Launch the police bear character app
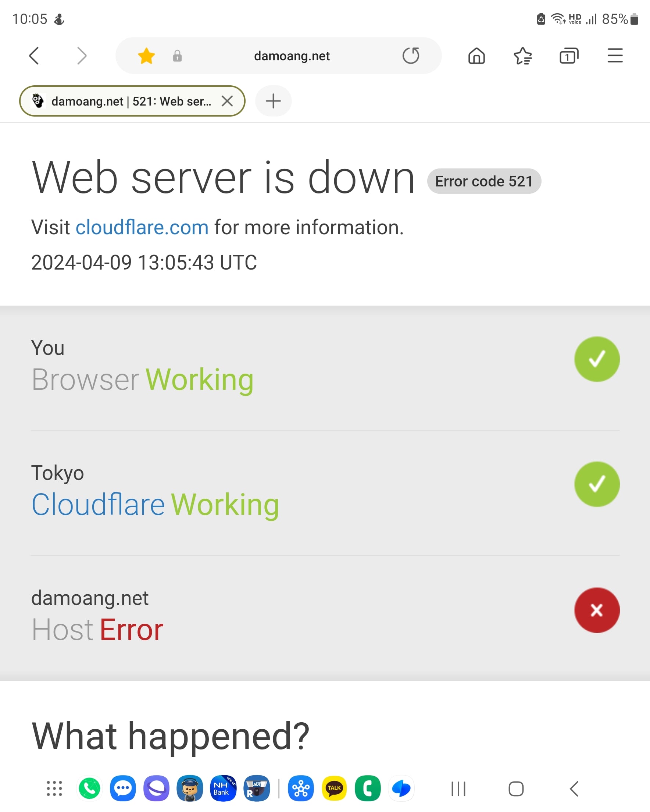 coord(190,788)
